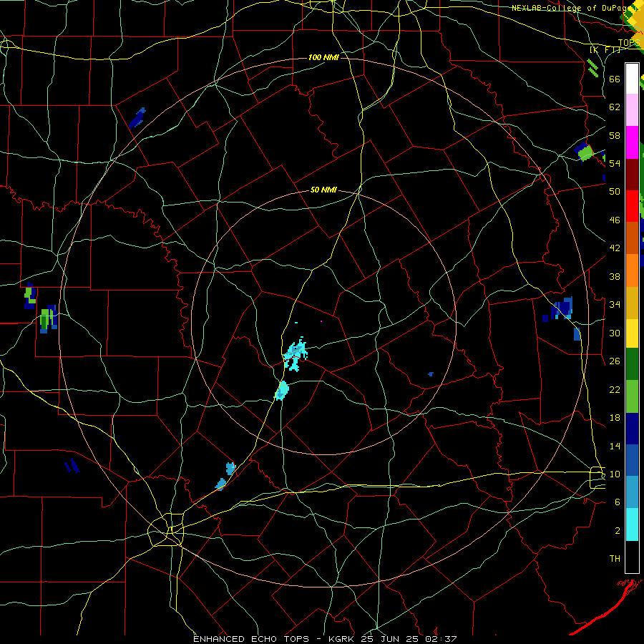Pick the magenta swatch in the tops legend
The height and width of the screenshot is (644, 644).
(x=632, y=142)
